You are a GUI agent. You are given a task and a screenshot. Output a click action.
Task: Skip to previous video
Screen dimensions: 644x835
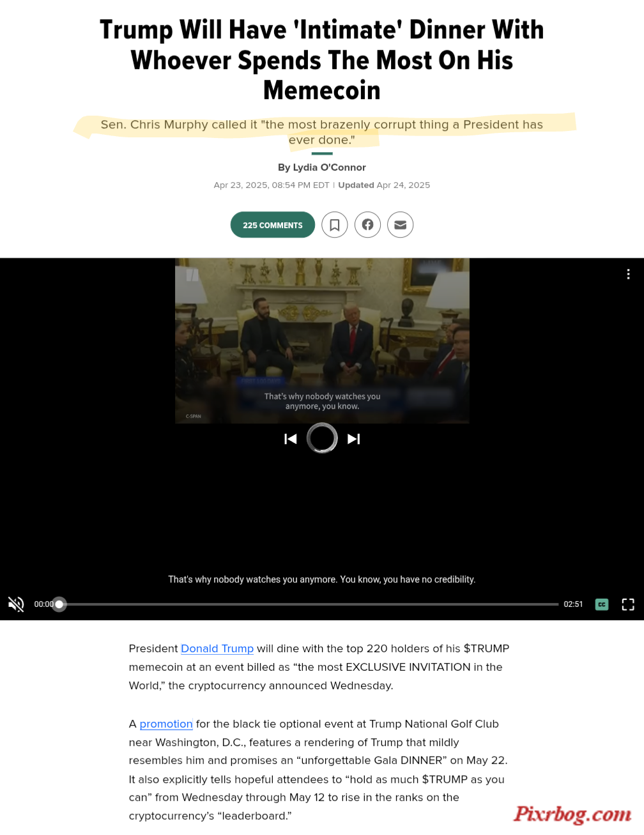coord(291,439)
